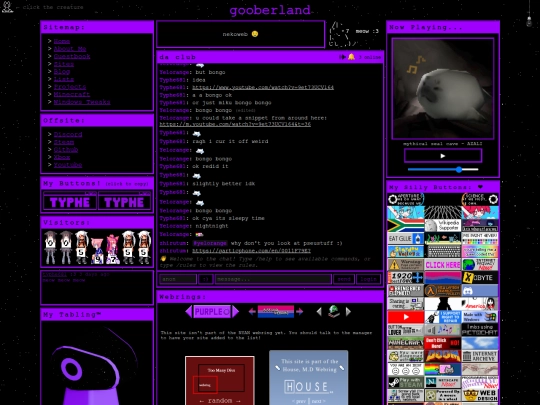Click the Minecraft badge
Image resolution: width=540 pixels, height=405 pixels.
tap(406, 343)
